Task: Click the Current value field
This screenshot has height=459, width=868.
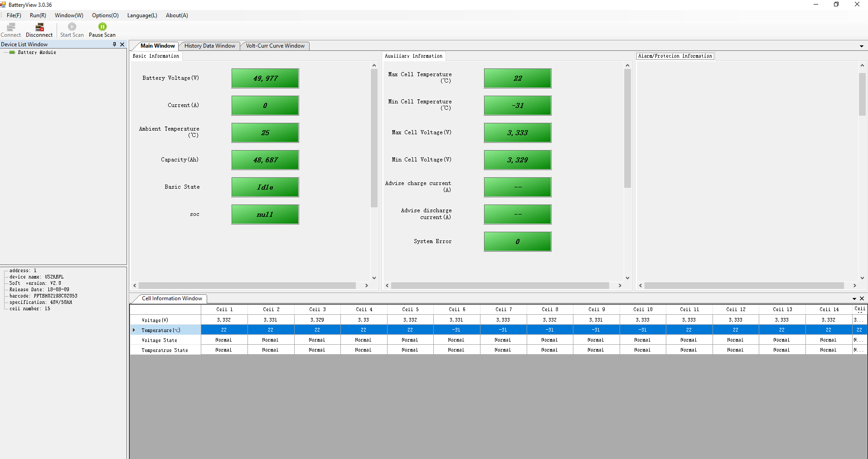Action: [x=265, y=106]
